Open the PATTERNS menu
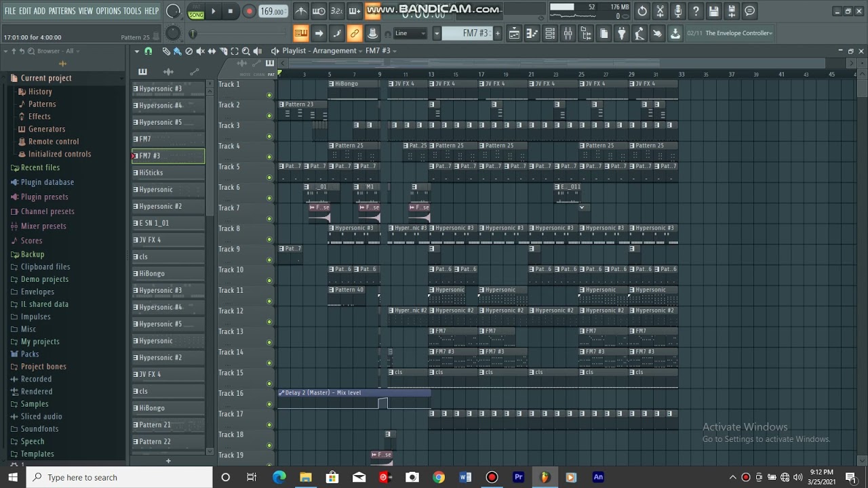 pyautogui.click(x=62, y=11)
